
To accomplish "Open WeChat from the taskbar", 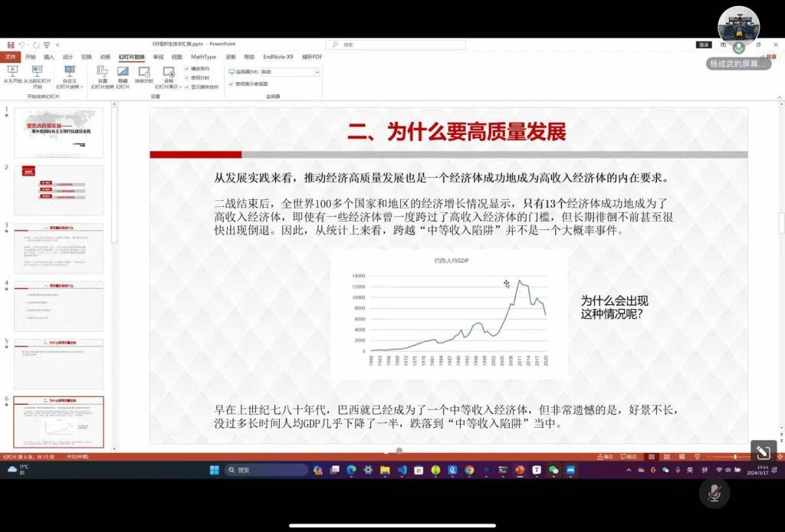I will [x=553, y=469].
